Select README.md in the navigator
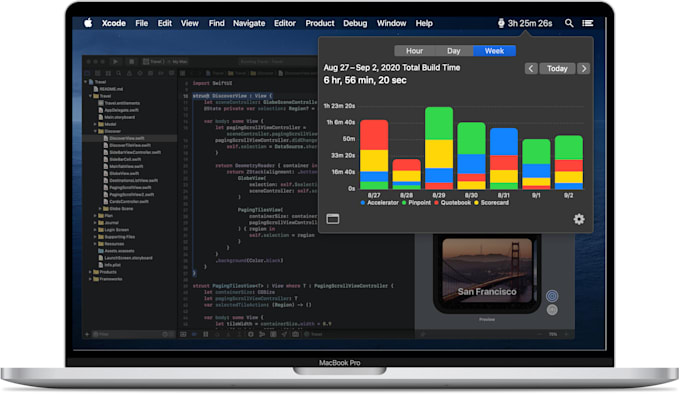This screenshot has height=395, width=680. (111, 89)
